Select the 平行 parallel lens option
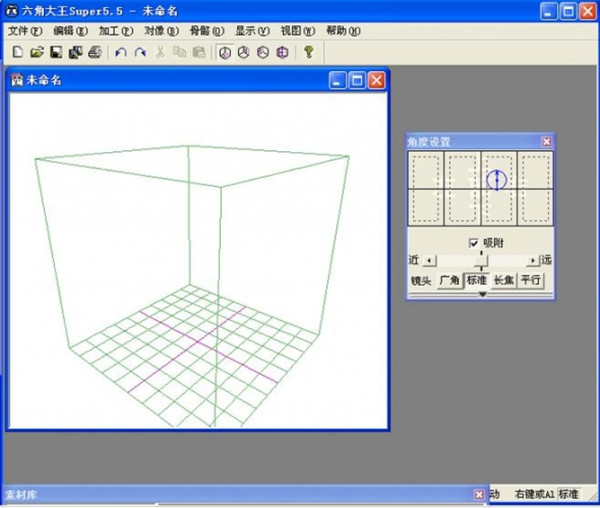Screen dimensions: 600x508 click(x=530, y=281)
